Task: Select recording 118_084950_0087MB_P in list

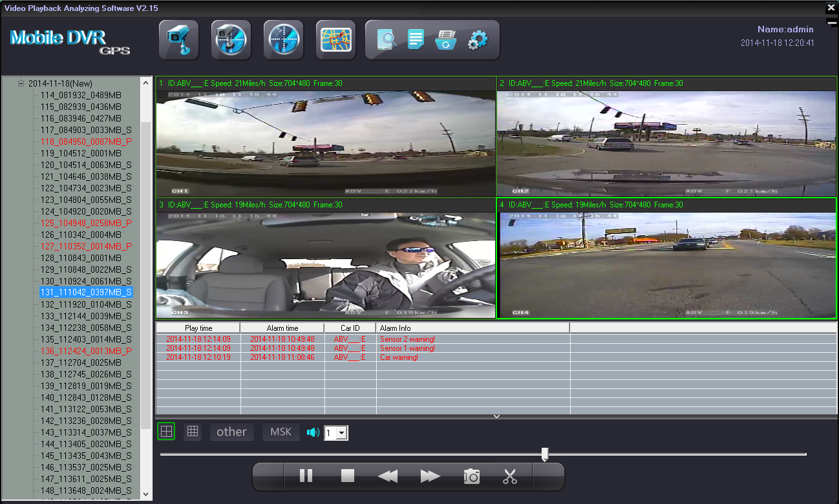Action: pyautogui.click(x=86, y=142)
